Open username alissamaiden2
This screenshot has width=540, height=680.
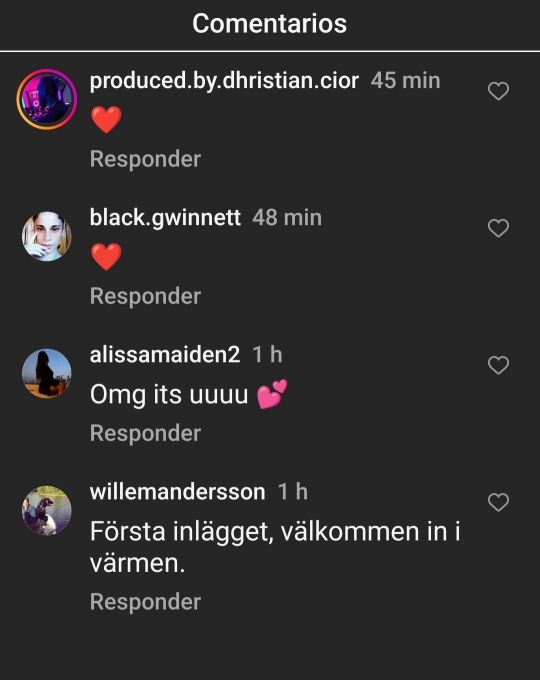165,355
